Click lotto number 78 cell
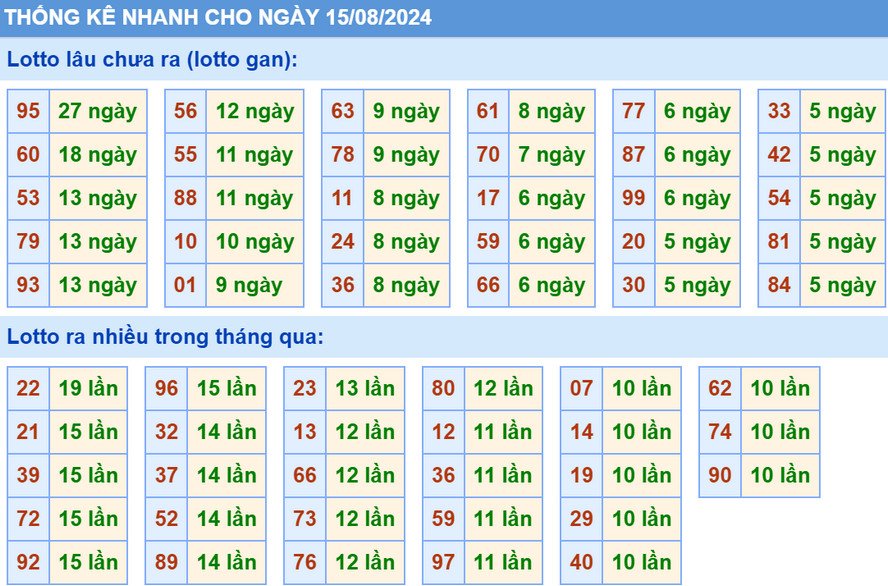This screenshot has height=586, width=888. [343, 155]
